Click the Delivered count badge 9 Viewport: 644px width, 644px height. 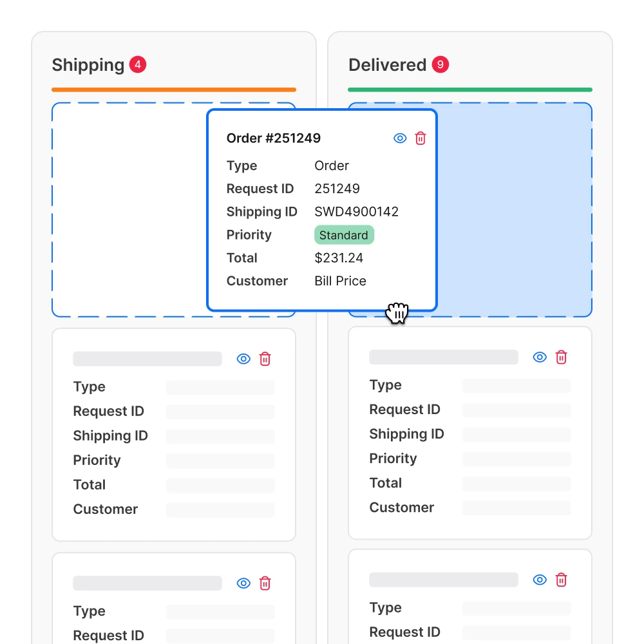(440, 64)
